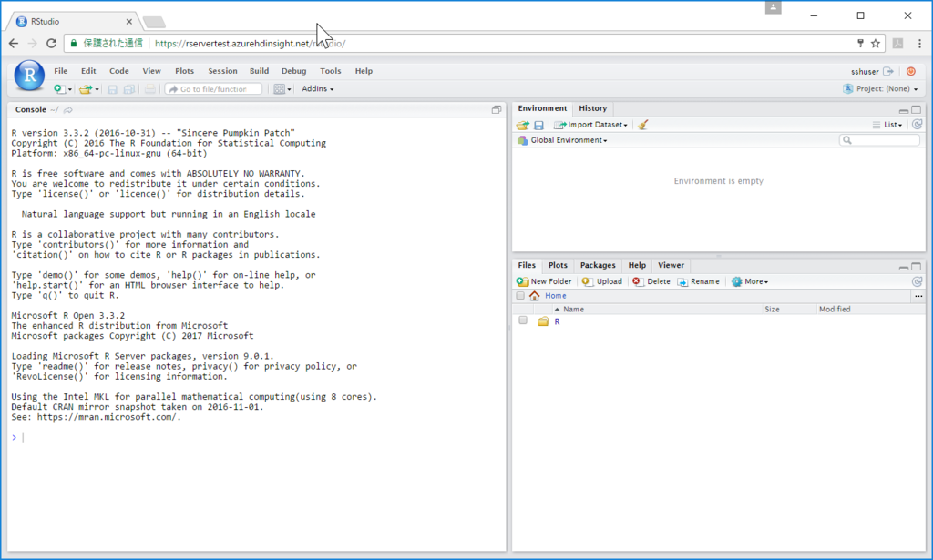Screen dimensions: 933x560
Task: Click the save workspace icon in Environment
Action: point(538,125)
